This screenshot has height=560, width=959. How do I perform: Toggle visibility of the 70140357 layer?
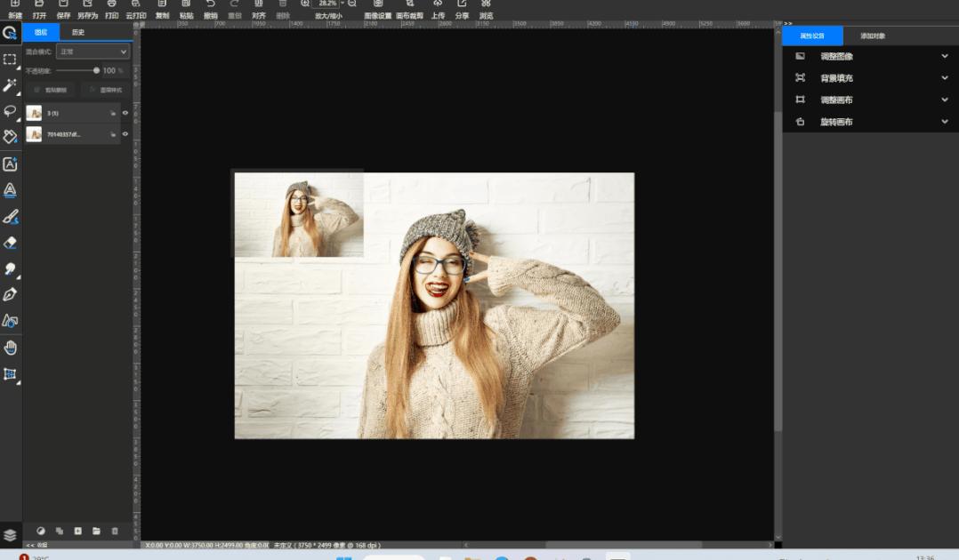click(125, 134)
